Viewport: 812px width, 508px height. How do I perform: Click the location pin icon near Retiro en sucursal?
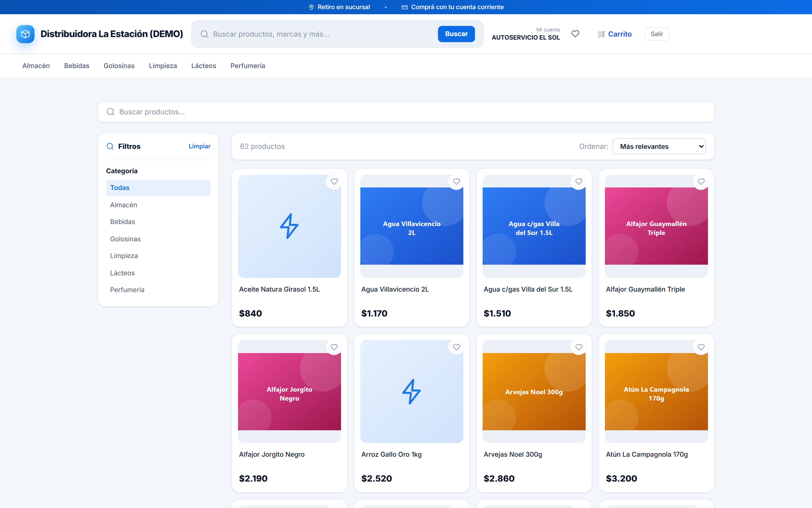coord(311,7)
